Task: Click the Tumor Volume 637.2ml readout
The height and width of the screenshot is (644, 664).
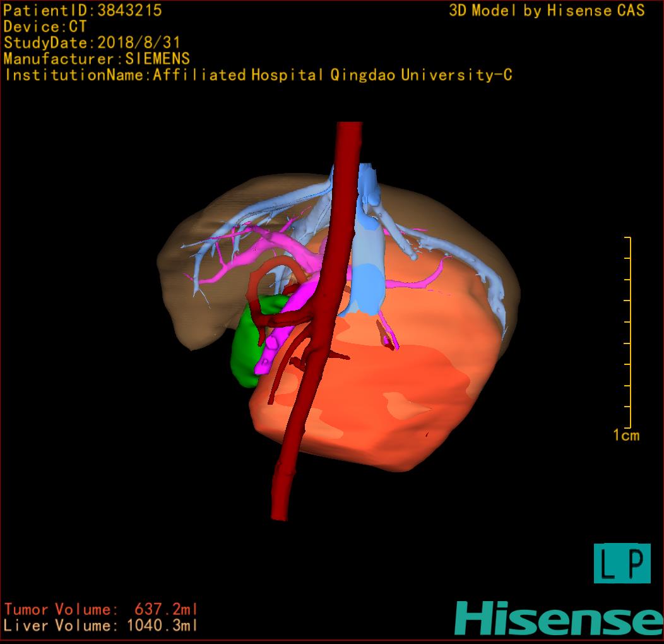Action: pos(101,610)
